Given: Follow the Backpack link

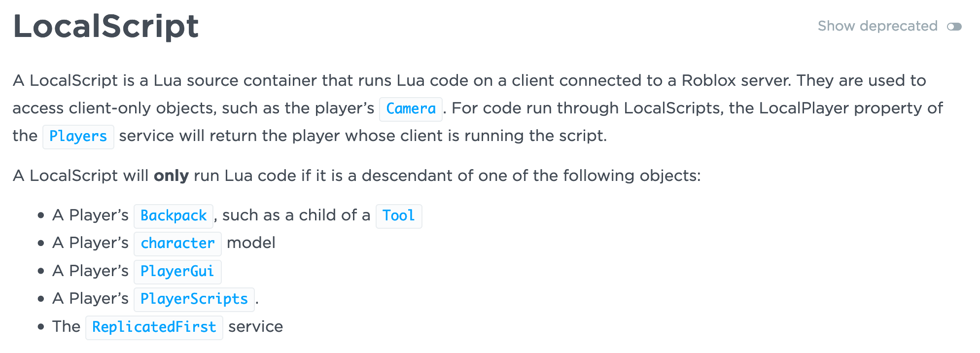Looking at the screenshot, I should [x=174, y=216].
